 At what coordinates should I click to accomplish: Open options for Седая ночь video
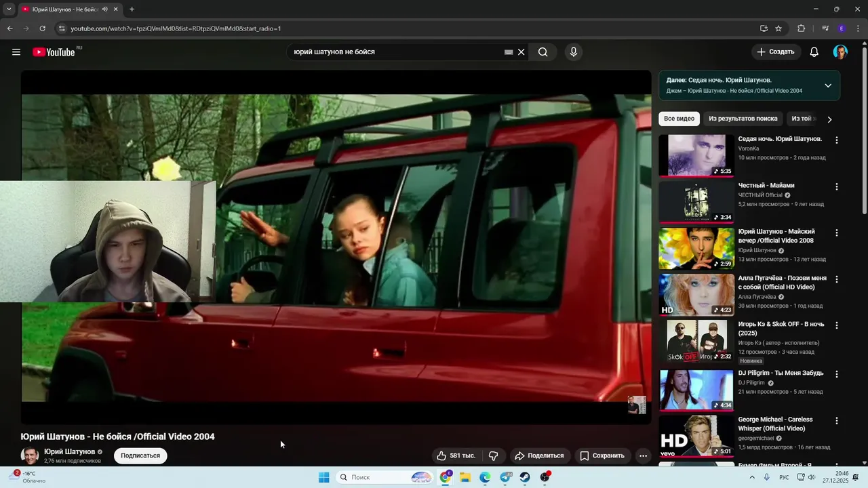836,140
